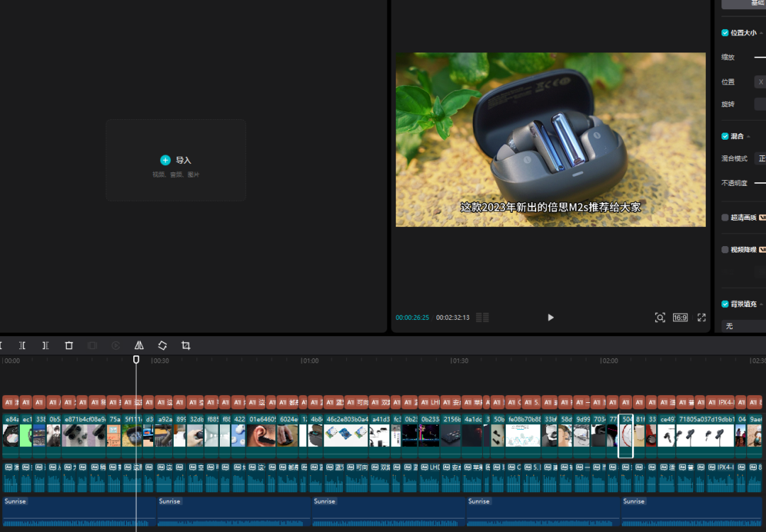Click the LHD subtitle clip on text track
The height and width of the screenshot is (532, 766).
[x=429, y=402]
